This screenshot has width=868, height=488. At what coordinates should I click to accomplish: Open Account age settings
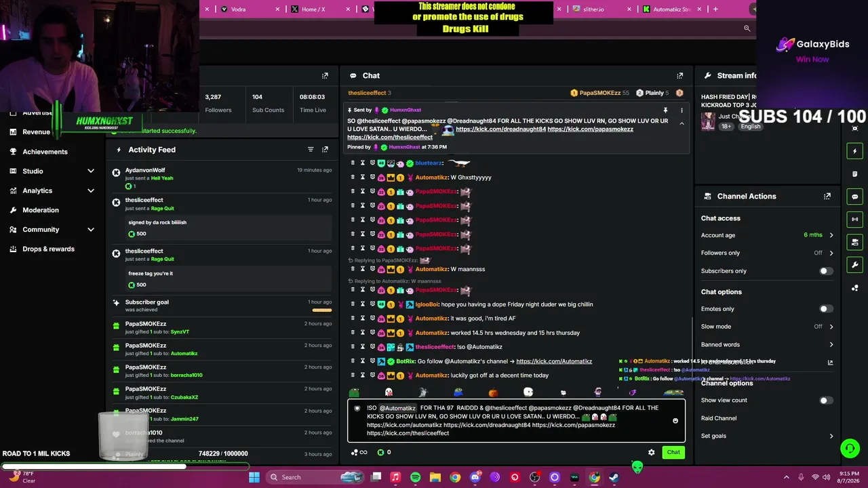[x=767, y=235]
